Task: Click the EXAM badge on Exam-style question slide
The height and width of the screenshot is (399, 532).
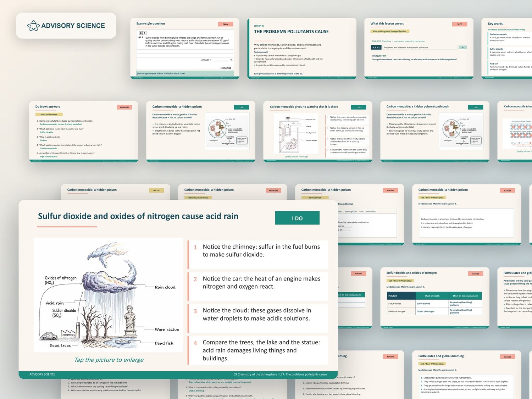Action: [x=226, y=24]
